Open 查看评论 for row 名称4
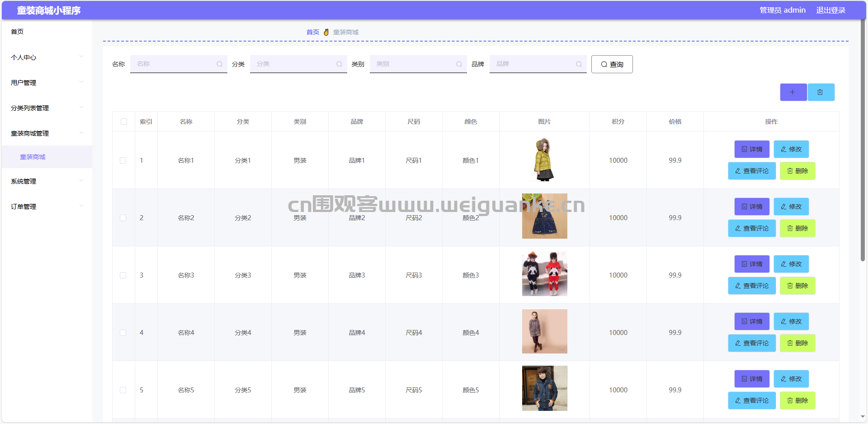Viewport: 868px width, 424px height. coord(751,343)
